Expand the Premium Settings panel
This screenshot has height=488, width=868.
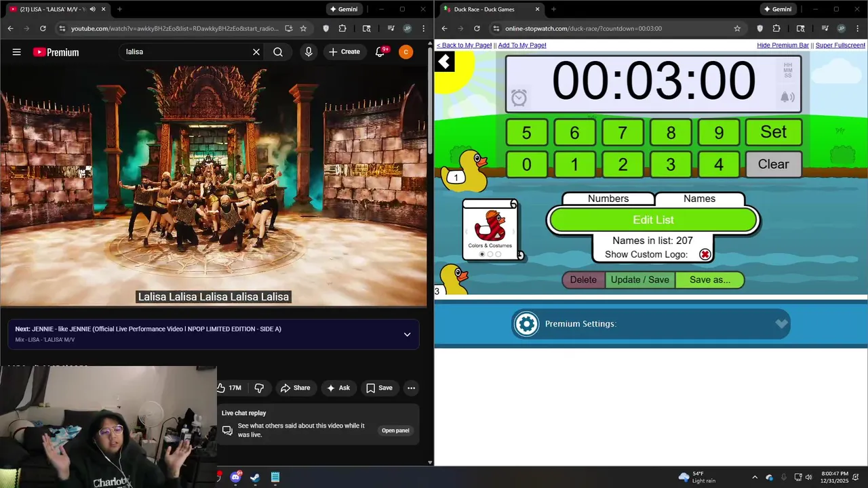tap(651, 324)
